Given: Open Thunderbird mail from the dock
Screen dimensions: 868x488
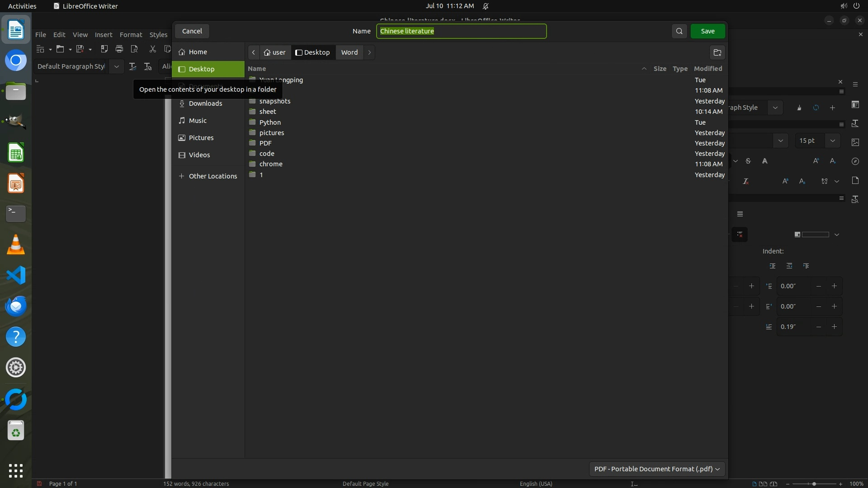Looking at the screenshot, I should point(16,306).
